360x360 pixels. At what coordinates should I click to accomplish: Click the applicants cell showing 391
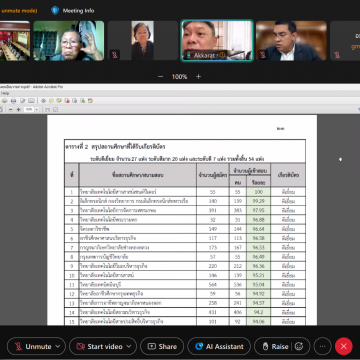click(x=213, y=210)
